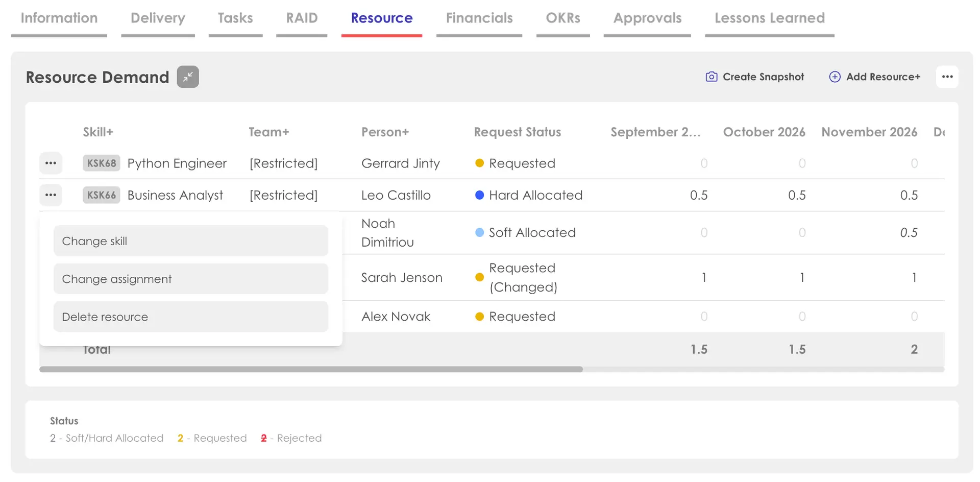Click the truncated September column header
The width and height of the screenshot is (980, 482).
click(656, 132)
